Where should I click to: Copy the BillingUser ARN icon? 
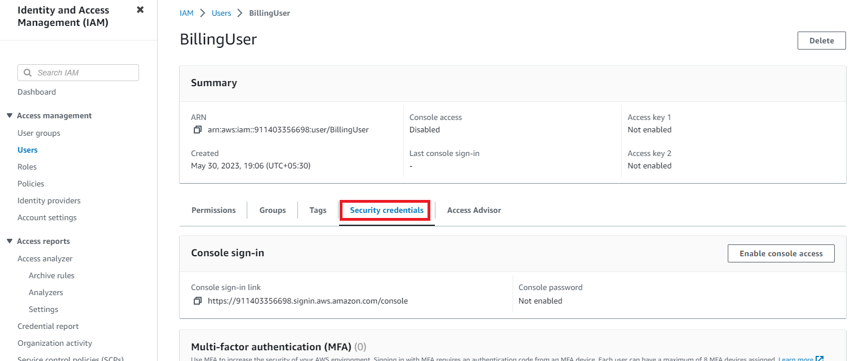pyautogui.click(x=197, y=130)
